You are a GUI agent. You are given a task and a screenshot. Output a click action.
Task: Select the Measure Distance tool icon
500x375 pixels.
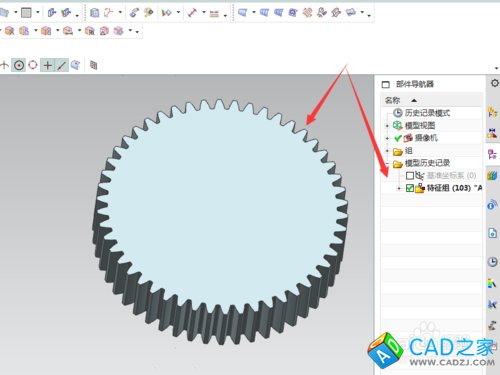[192, 13]
